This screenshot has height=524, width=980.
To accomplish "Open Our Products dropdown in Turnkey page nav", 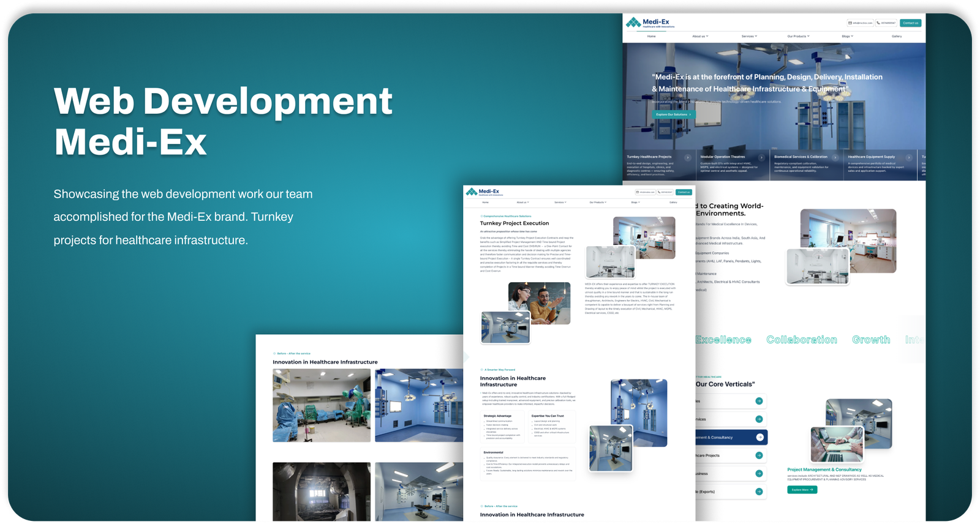I will click(x=598, y=202).
